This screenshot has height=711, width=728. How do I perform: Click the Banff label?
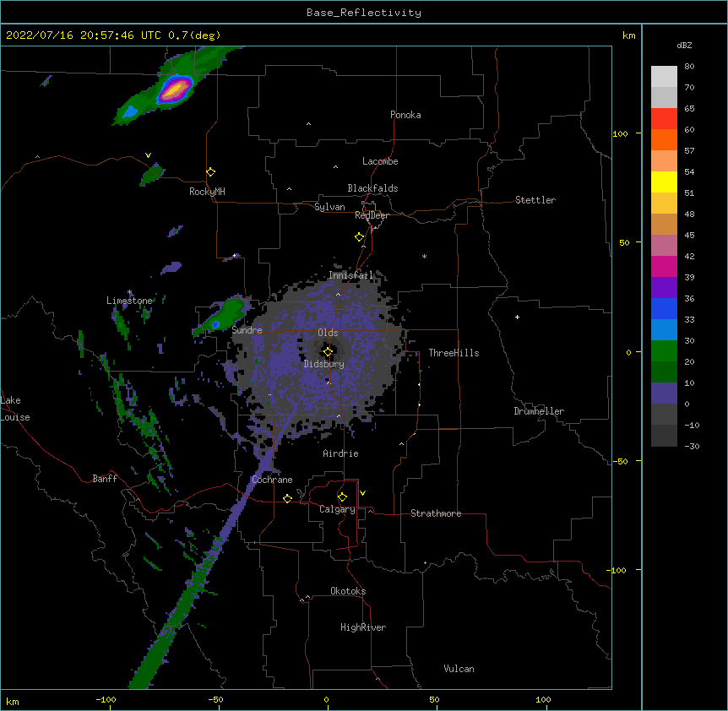coord(105,479)
